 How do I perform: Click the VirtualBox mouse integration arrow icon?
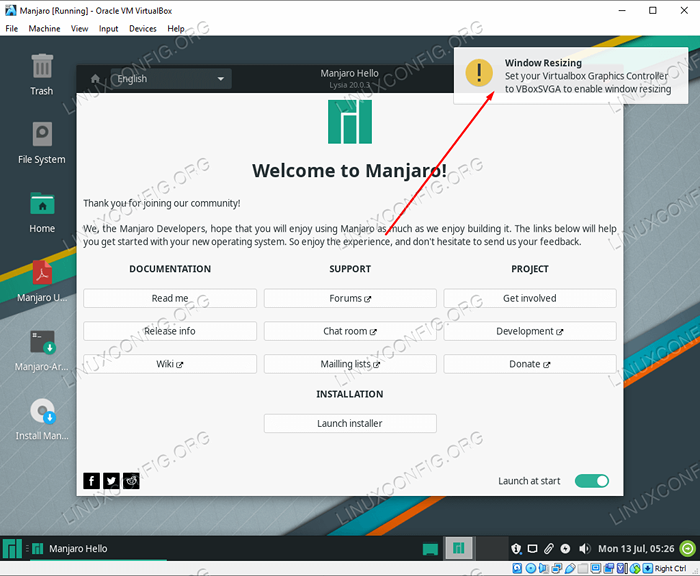pos(635,568)
